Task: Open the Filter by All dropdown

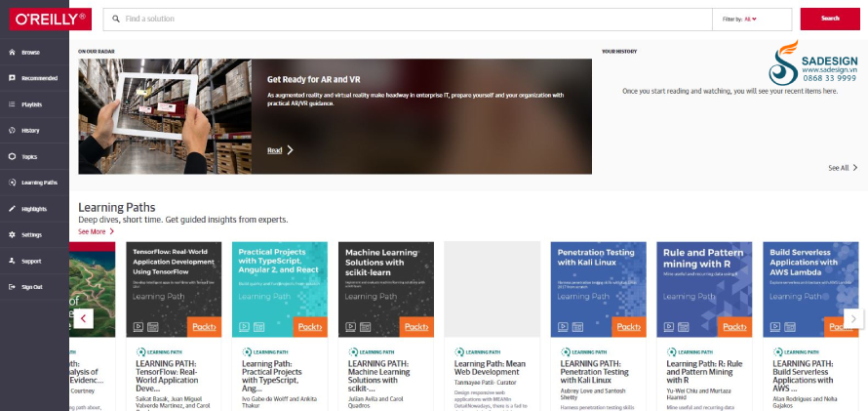Action: (x=752, y=20)
